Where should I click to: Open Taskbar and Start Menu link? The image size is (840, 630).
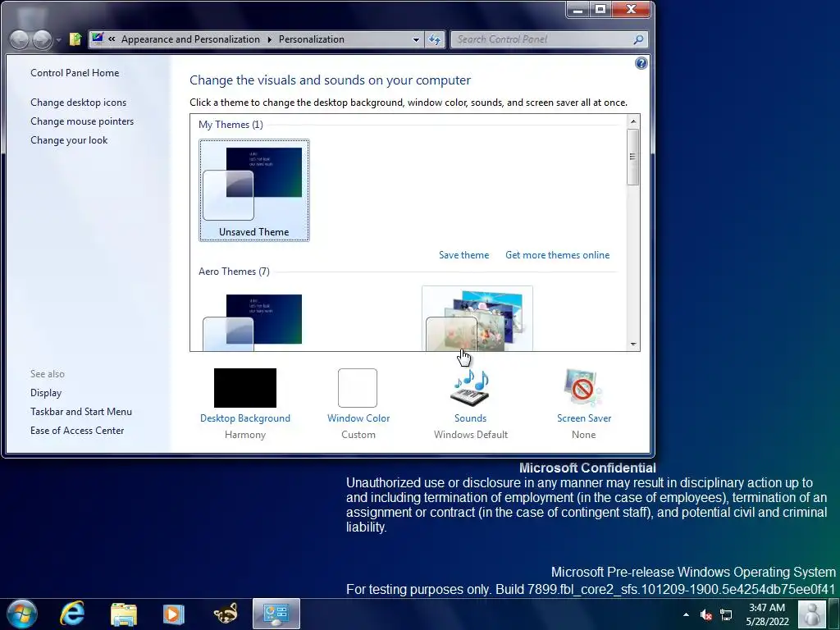[x=81, y=412]
